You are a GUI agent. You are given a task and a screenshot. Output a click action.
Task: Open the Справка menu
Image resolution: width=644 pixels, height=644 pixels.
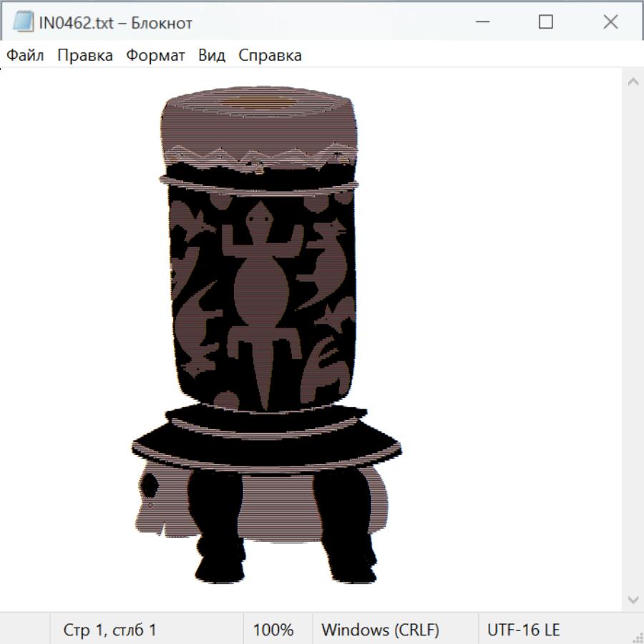click(x=270, y=56)
